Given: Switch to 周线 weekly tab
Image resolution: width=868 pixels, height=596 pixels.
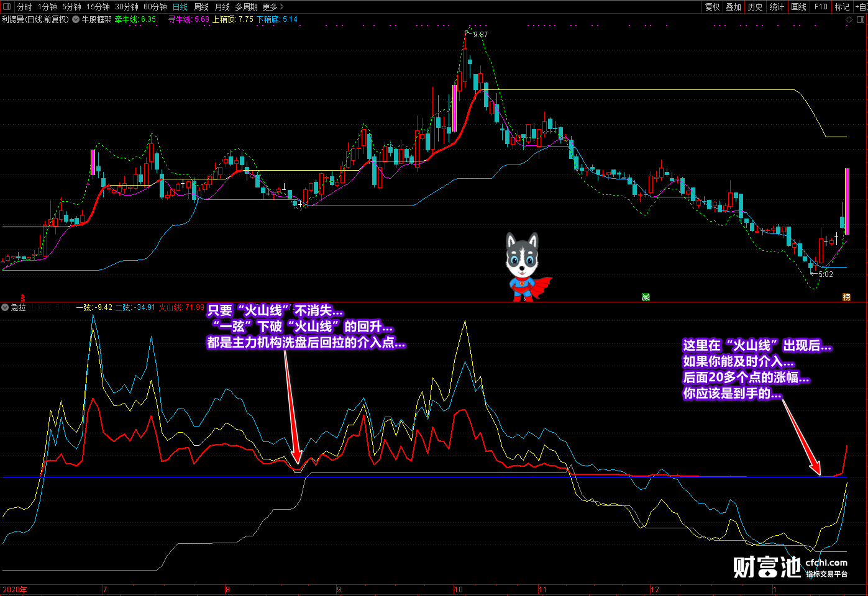Looking at the screenshot, I should 201,7.
